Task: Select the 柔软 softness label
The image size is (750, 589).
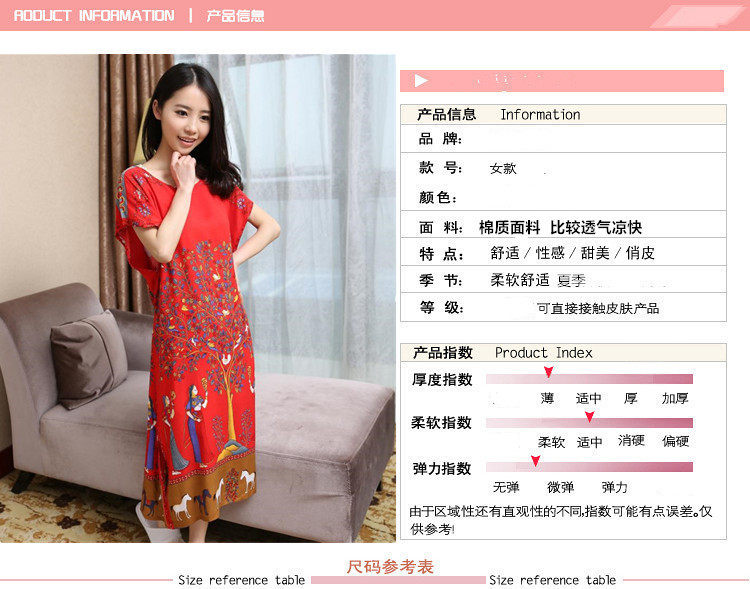Action: pyautogui.click(x=551, y=442)
